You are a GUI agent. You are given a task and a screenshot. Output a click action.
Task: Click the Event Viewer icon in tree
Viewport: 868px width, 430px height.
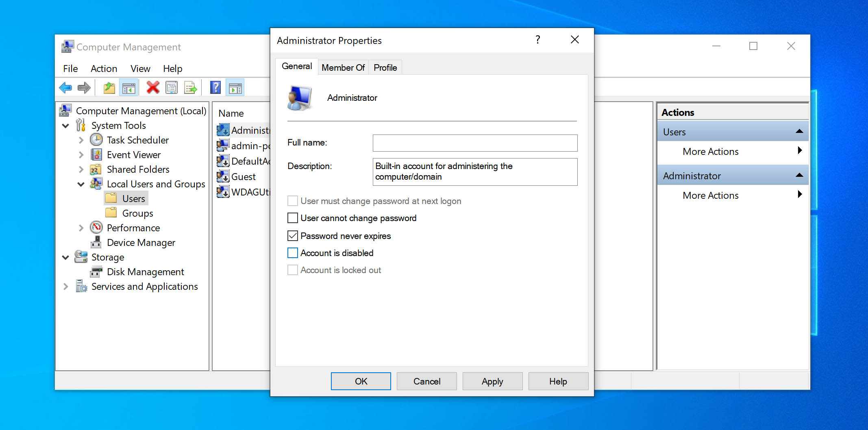coord(96,154)
